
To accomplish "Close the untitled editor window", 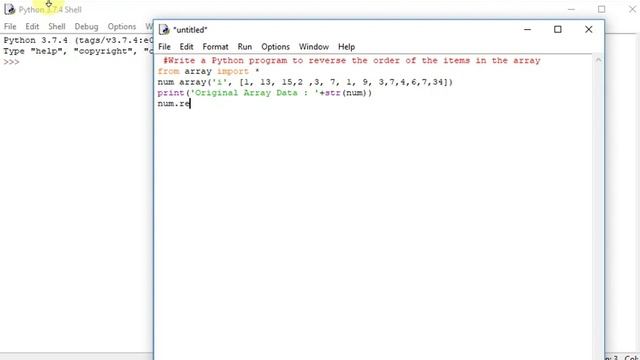I will [x=589, y=29].
